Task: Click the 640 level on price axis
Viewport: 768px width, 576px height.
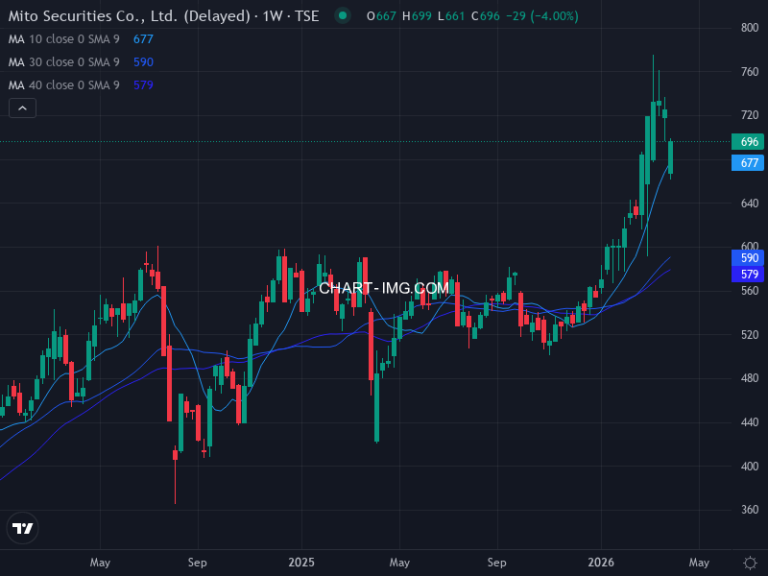Action: tap(750, 203)
